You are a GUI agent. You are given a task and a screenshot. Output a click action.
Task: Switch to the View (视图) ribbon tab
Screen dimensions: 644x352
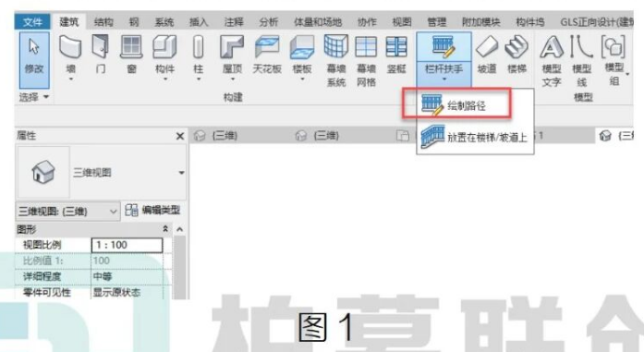402,21
